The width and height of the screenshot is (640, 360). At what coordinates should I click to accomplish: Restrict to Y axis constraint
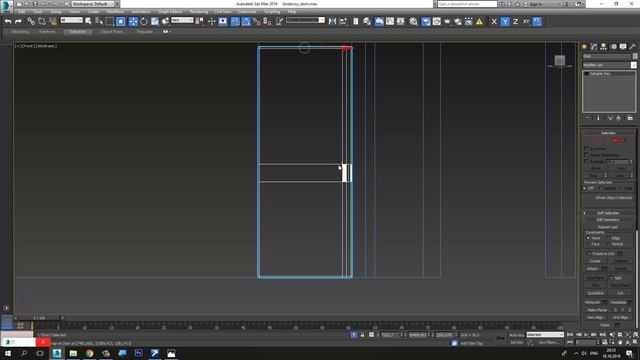(x=505, y=21)
